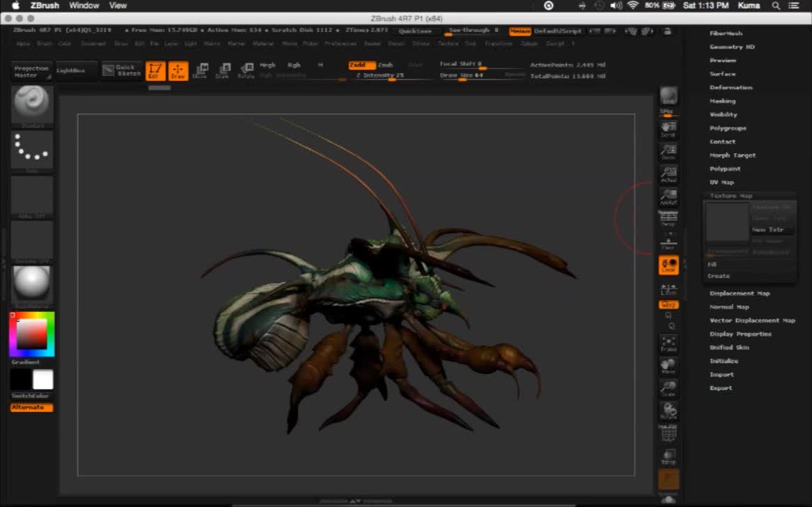Click the right shelf Scale view icon
The width and height of the screenshot is (812, 507).
pyautogui.click(x=668, y=389)
